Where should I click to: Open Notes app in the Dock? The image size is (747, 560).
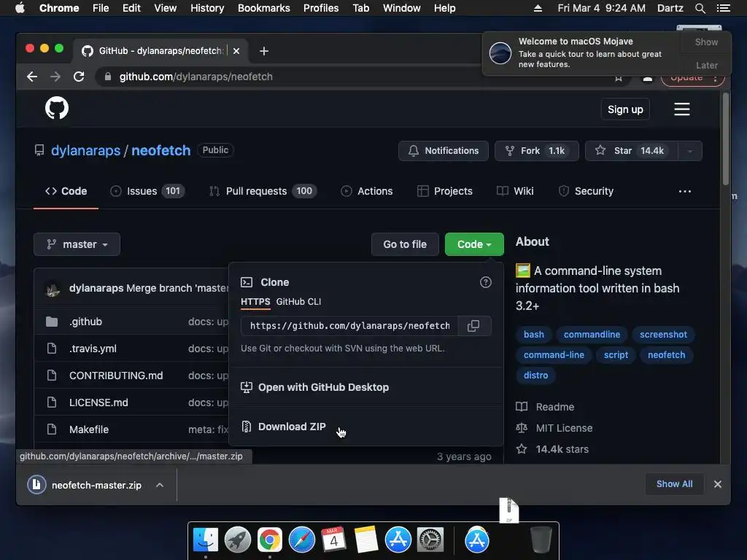click(x=366, y=540)
